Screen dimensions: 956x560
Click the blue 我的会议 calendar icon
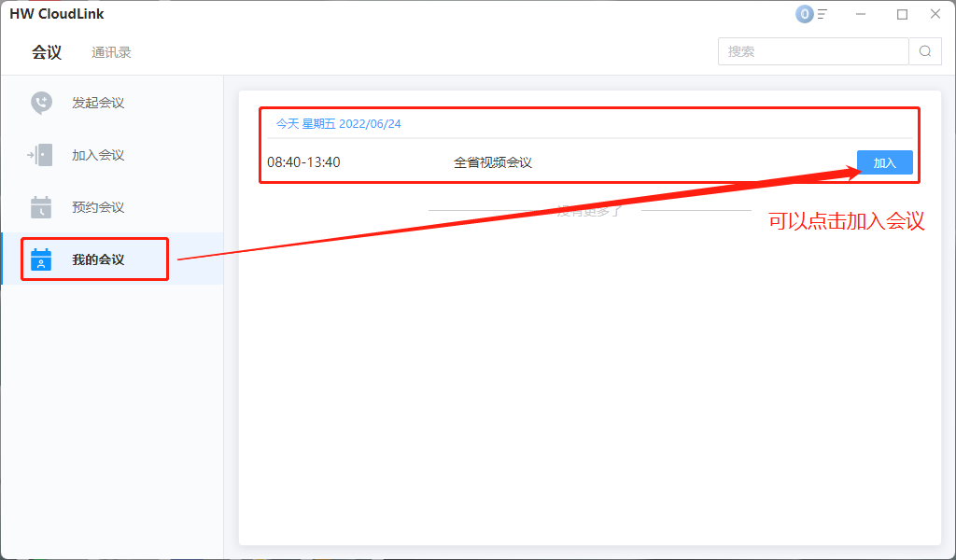(41, 259)
